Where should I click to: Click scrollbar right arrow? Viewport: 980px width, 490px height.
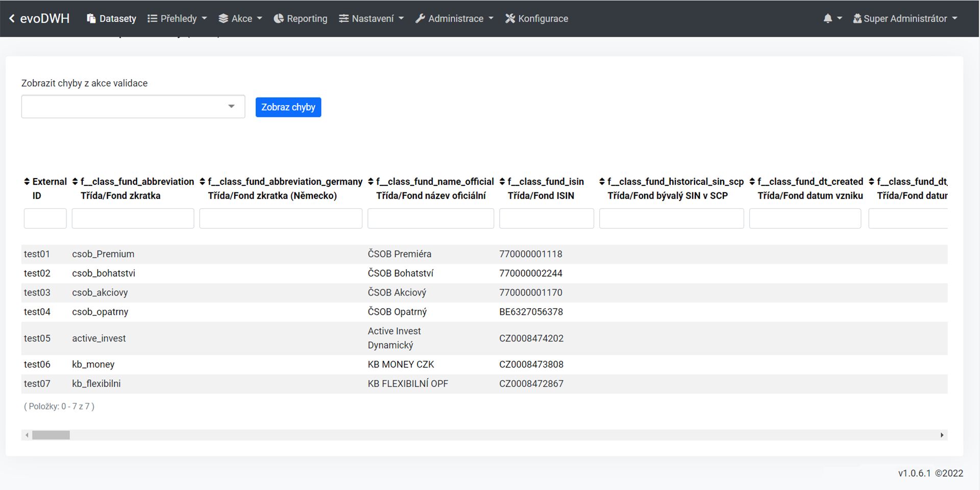point(942,435)
